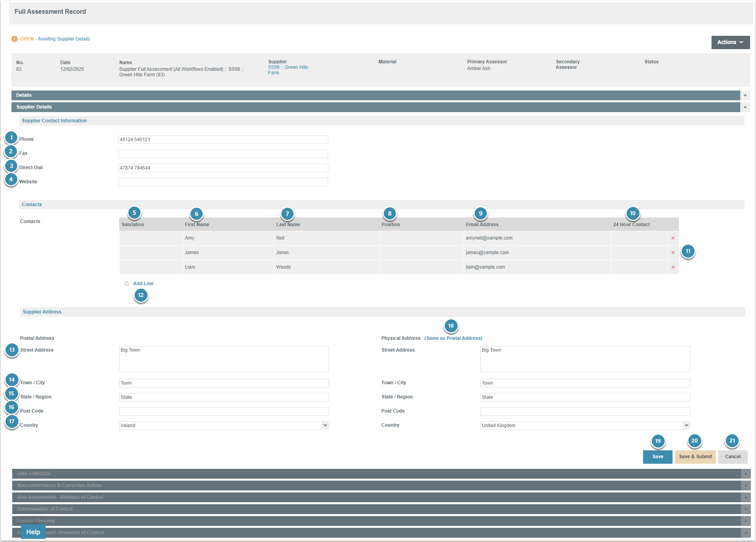756x542 pixels.
Task: Open the physical address Country dropdown
Action: click(686, 425)
